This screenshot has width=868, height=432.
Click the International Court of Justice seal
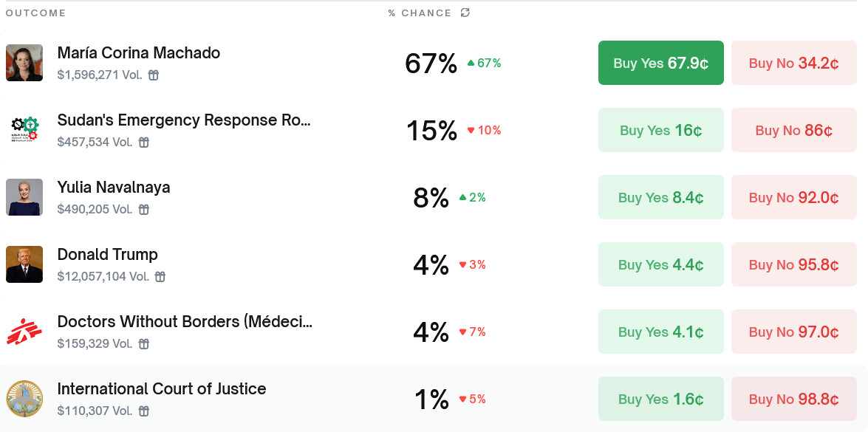click(24, 399)
